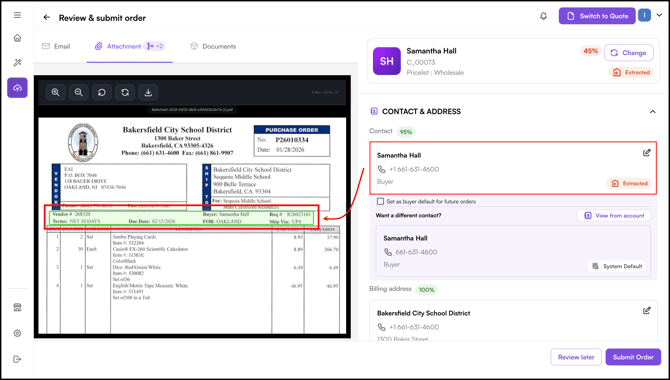The image size is (670, 380).
Task: Open settings gear in the sidebar
Action: [x=17, y=333]
